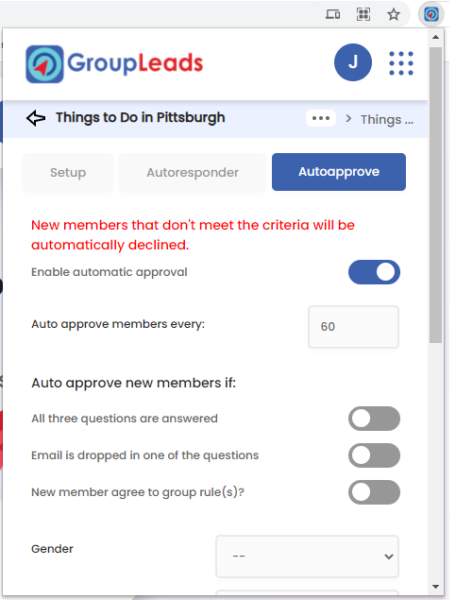456x600 pixels.
Task: Turn on 'Email is dropped' toggle
Action: [x=374, y=455]
